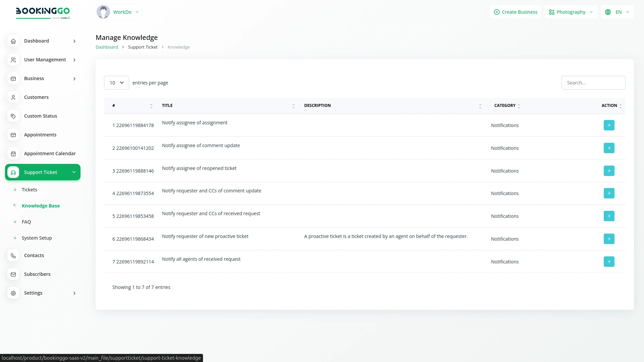The height and width of the screenshot is (362, 644).
Task: Click the Create Business button
Action: (x=516, y=12)
